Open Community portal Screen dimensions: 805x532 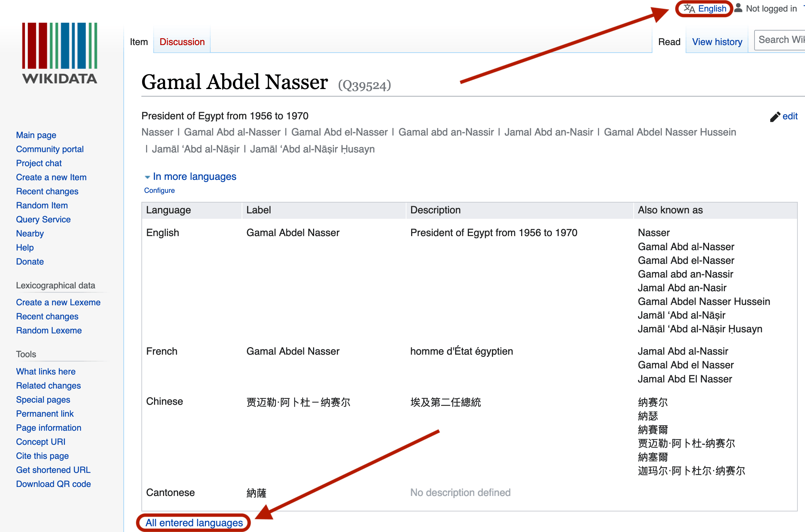pos(50,149)
